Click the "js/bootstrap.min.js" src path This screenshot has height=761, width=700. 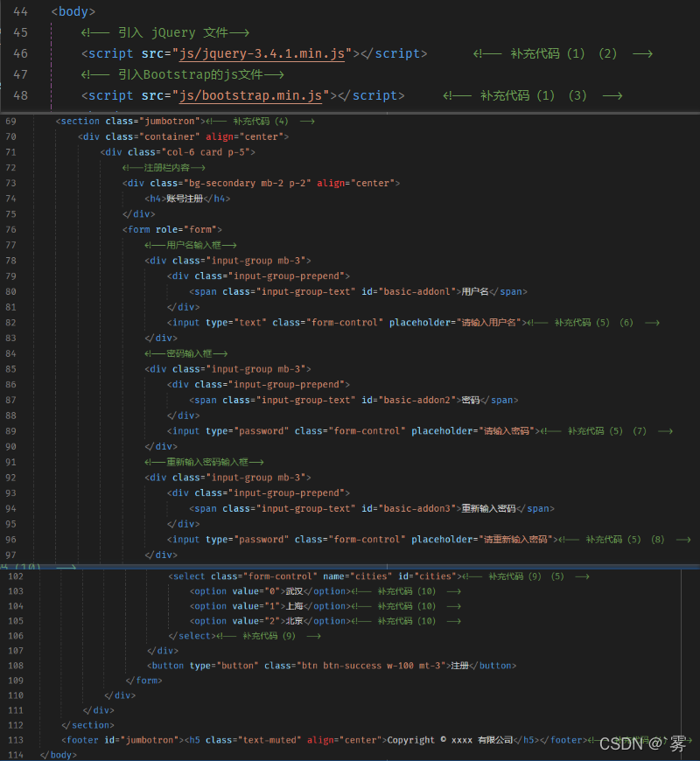(250, 95)
